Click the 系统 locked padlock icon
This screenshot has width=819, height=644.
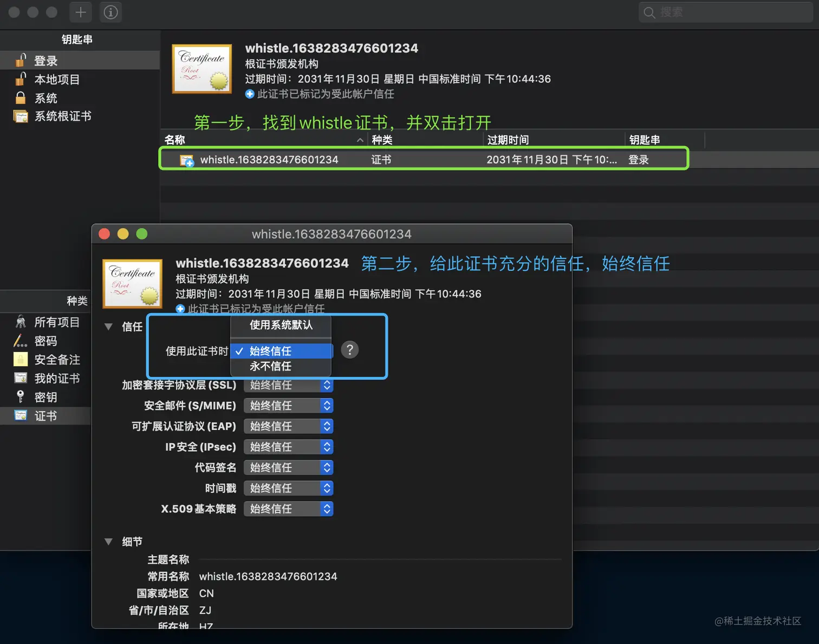click(21, 98)
